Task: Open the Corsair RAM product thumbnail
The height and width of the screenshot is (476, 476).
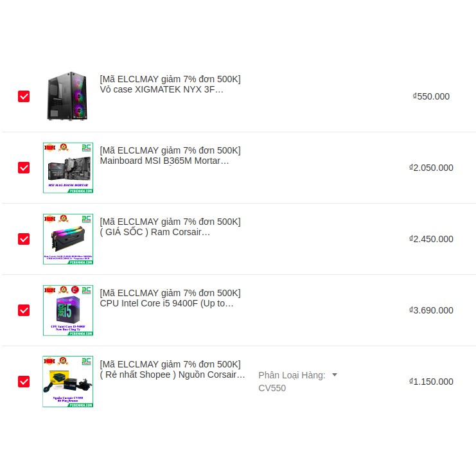Action: coord(67,239)
